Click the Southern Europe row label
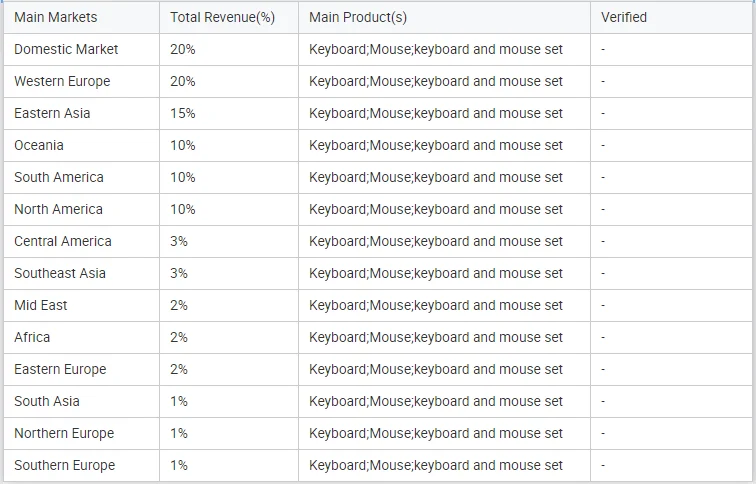The image size is (756, 484). pos(64,465)
